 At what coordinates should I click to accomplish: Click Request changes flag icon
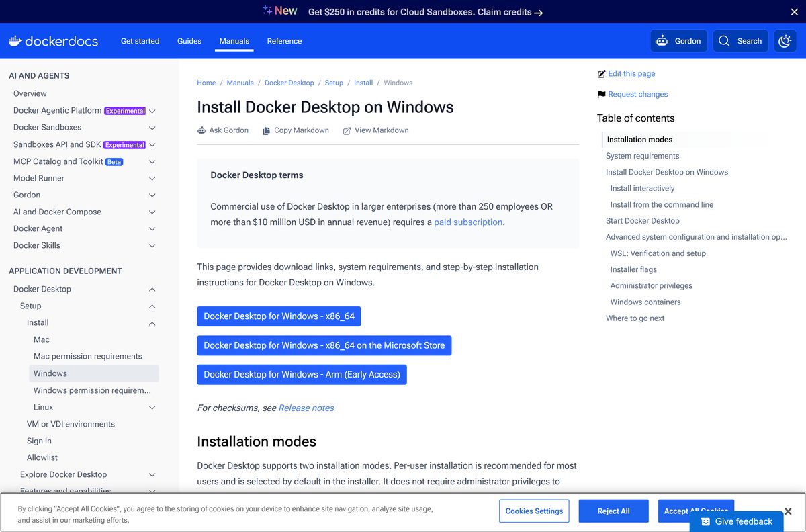[x=601, y=95]
